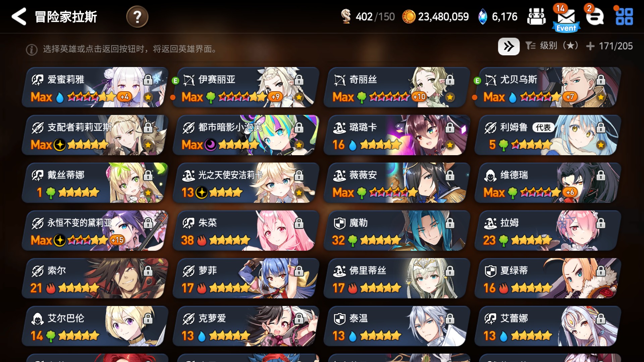The image size is (644, 362).
Task: Toggle lock on 爱蜜莉雅 hero card
Action: pos(148,80)
